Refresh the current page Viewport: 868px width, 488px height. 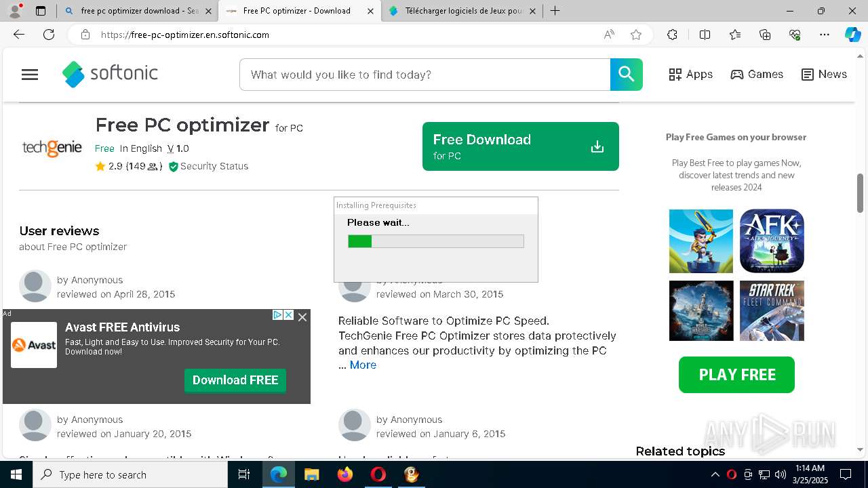(x=49, y=35)
